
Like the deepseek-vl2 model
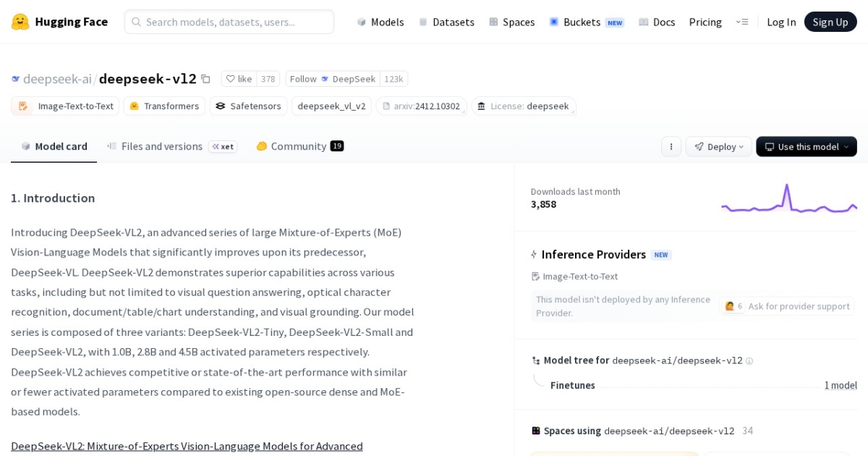239,78
